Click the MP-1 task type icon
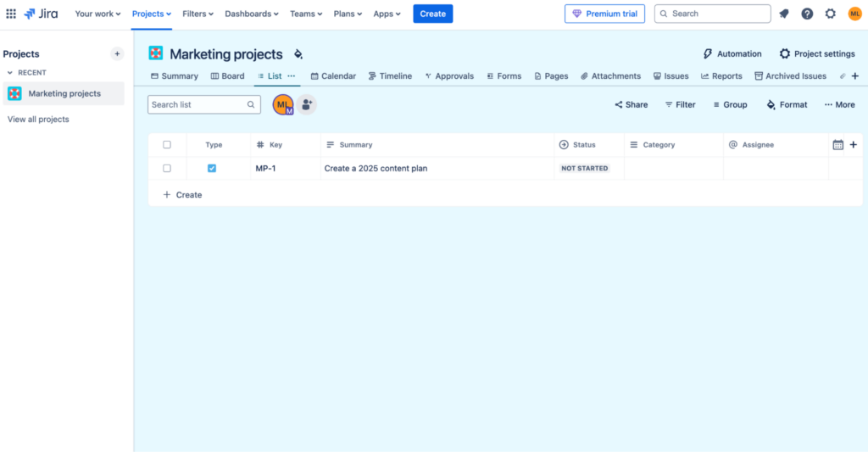 coord(211,169)
